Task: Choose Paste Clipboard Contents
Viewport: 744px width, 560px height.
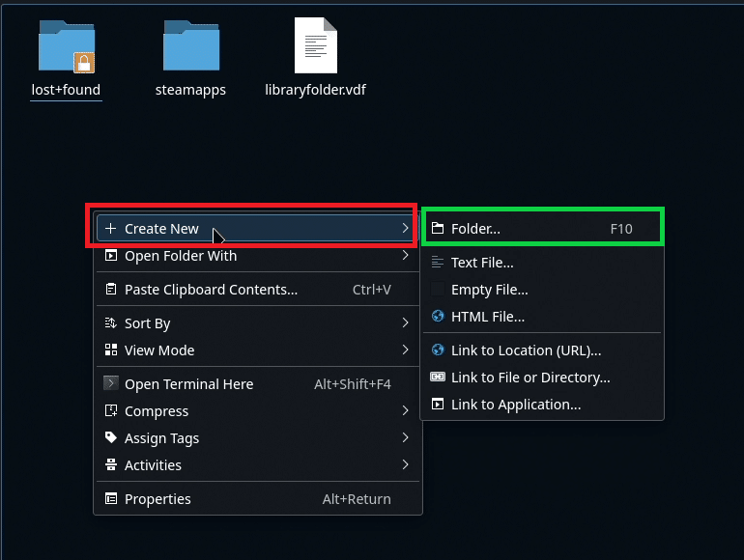Action: point(258,290)
